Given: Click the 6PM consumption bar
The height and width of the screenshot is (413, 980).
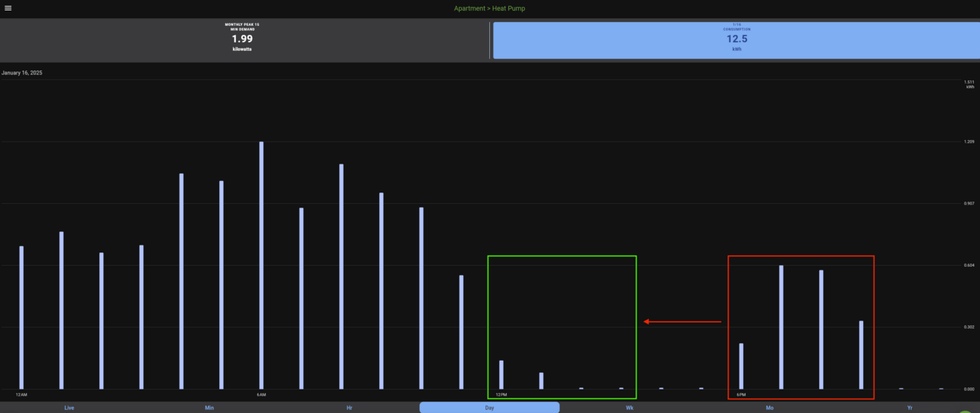Looking at the screenshot, I should pos(741,366).
